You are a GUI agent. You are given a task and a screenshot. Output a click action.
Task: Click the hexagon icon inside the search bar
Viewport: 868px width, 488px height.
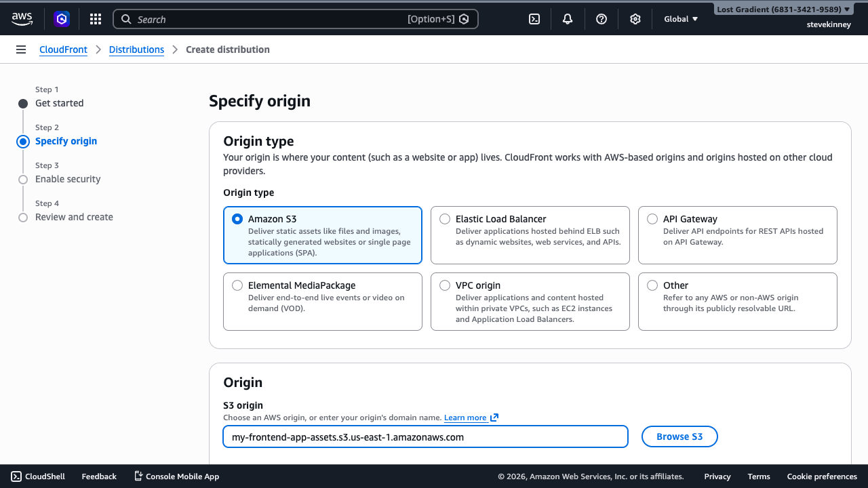point(464,19)
